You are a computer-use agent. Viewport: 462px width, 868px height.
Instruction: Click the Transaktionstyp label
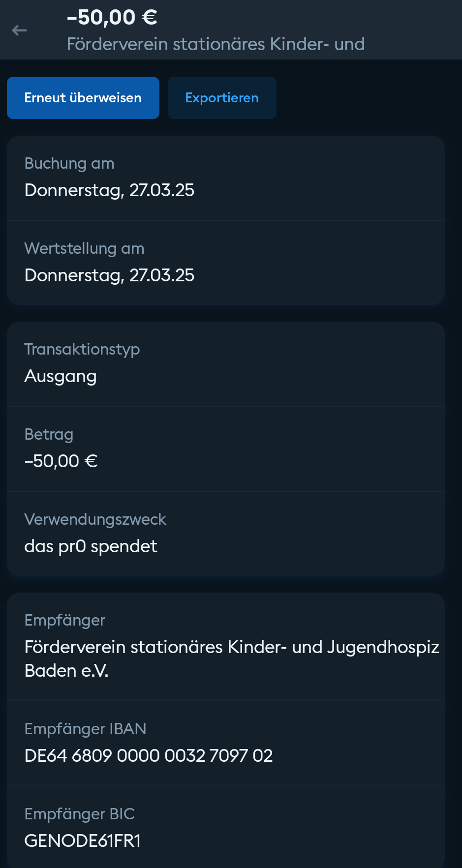[x=82, y=349]
